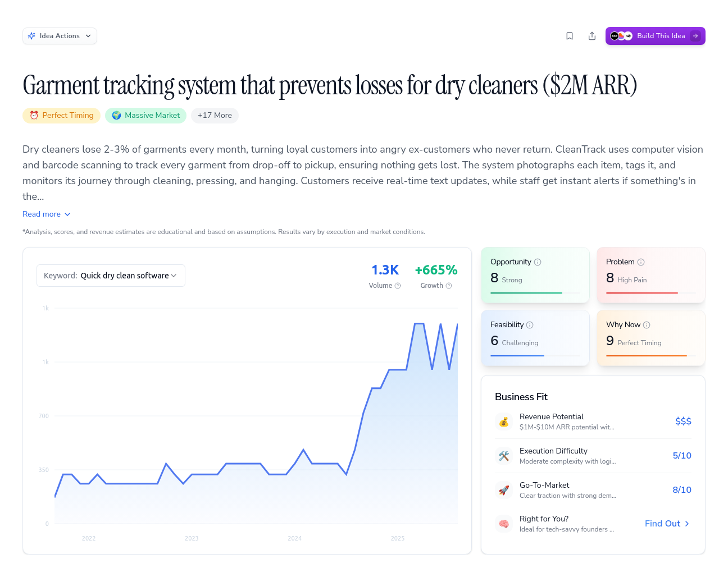Viewport: 728px width, 577px height.
Task: Click the info icon beside Problem
Action: coord(641,262)
